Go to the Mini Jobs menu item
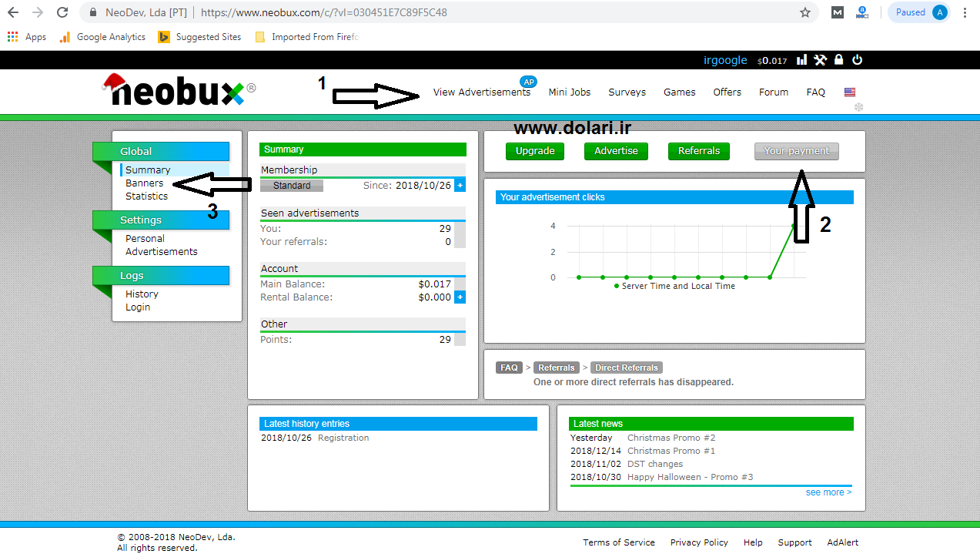 coord(570,92)
